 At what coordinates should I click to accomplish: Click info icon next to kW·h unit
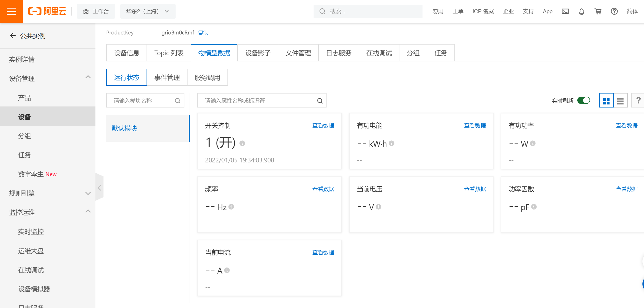(x=392, y=143)
